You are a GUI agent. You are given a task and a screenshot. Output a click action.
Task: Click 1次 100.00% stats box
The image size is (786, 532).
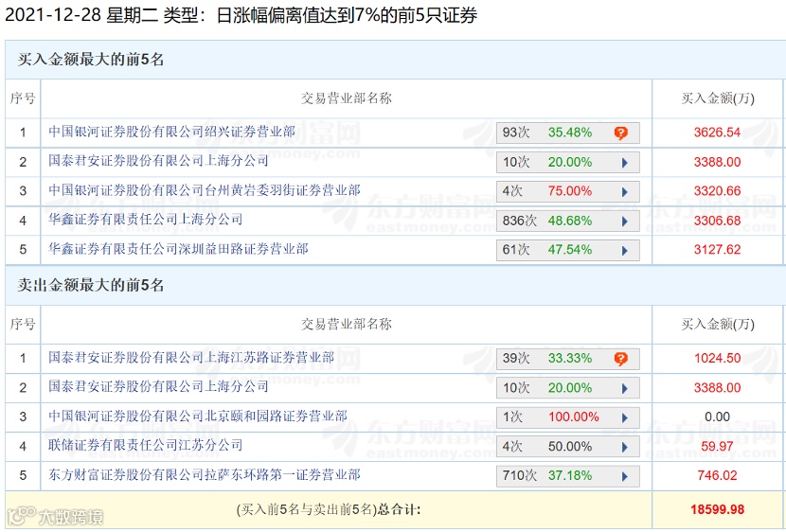[568, 417]
